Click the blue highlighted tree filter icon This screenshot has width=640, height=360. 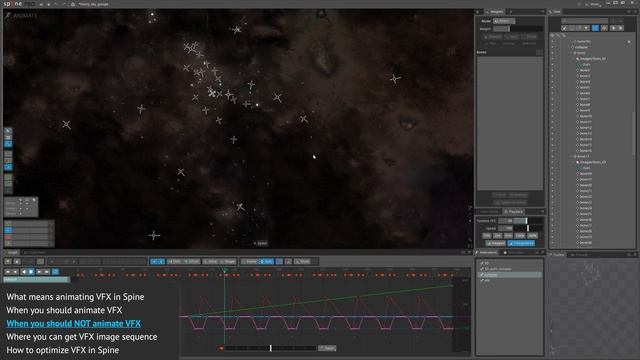point(595,28)
